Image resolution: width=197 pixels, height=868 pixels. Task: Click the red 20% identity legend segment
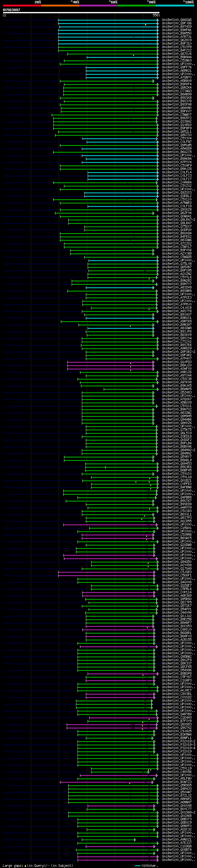[x=22, y=6]
